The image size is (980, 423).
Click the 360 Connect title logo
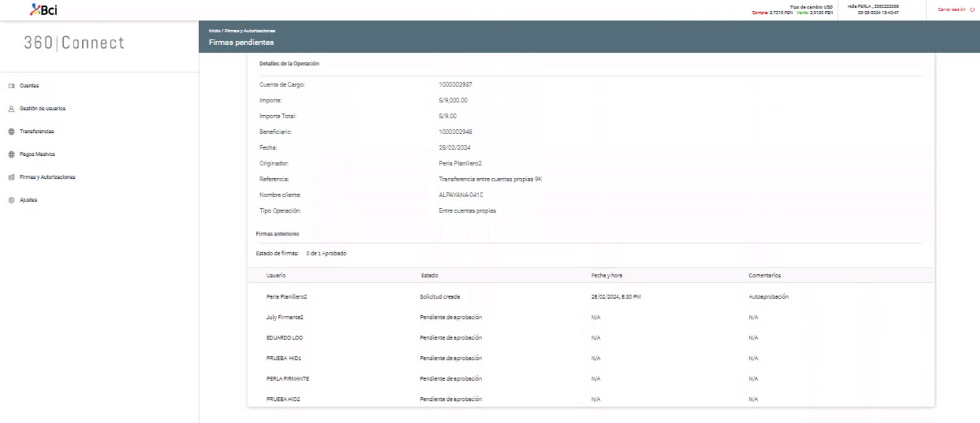(74, 43)
